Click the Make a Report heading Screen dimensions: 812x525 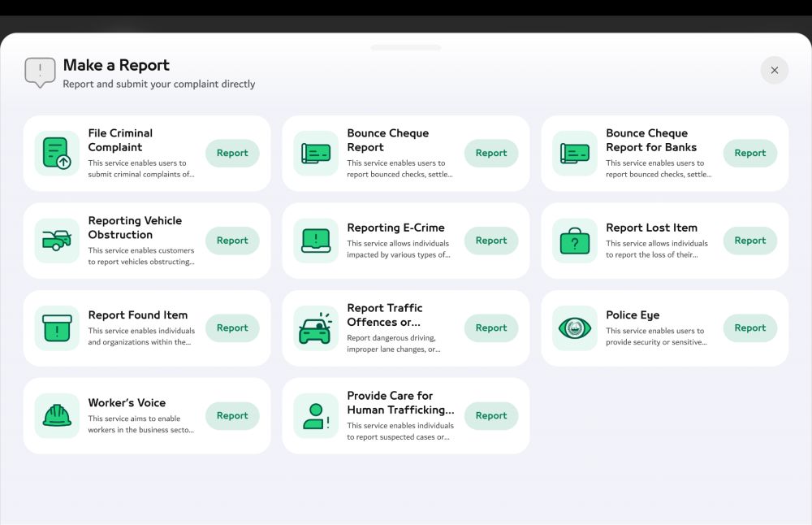click(x=116, y=65)
